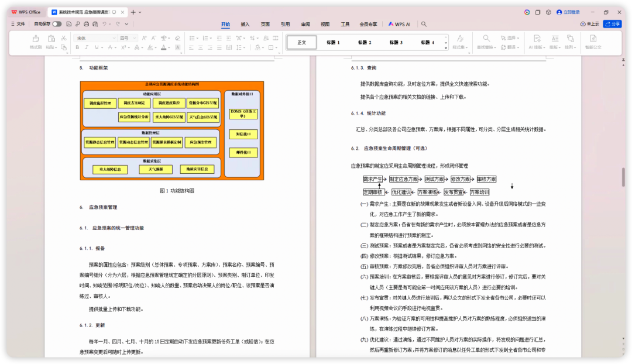
Task: Click the Print icon in quick access toolbar
Action: coord(86,24)
